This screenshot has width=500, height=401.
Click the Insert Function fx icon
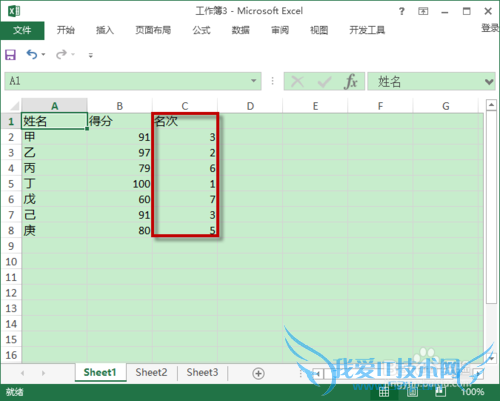[350, 81]
